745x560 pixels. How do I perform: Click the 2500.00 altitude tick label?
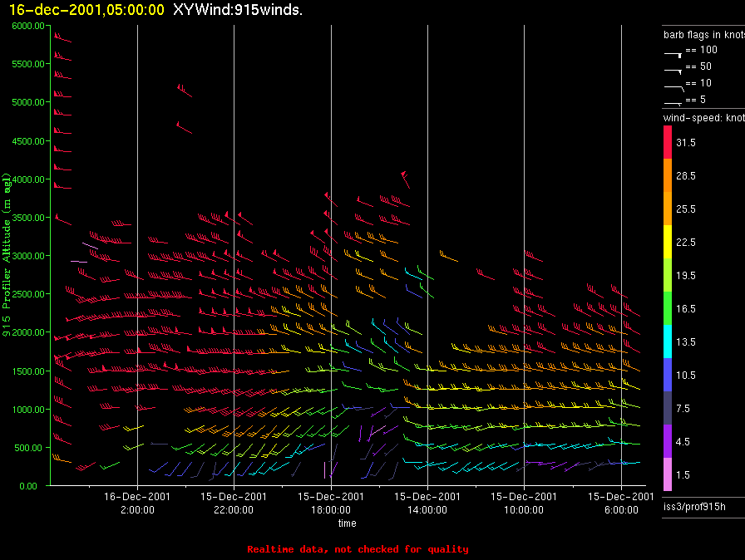[28, 294]
